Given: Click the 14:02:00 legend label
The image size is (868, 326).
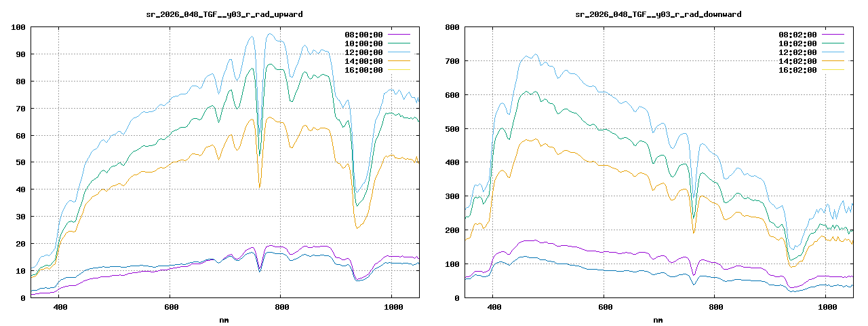Looking at the screenshot, I should [799, 61].
